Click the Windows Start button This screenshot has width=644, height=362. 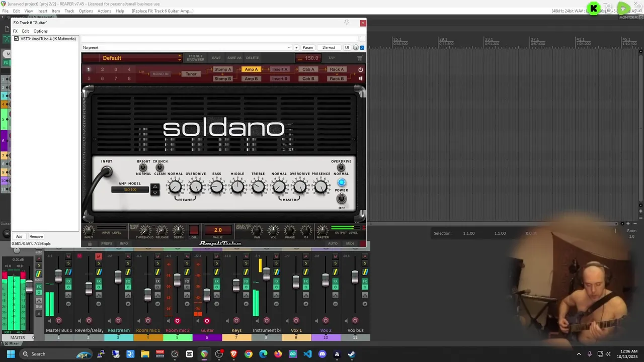point(11,354)
